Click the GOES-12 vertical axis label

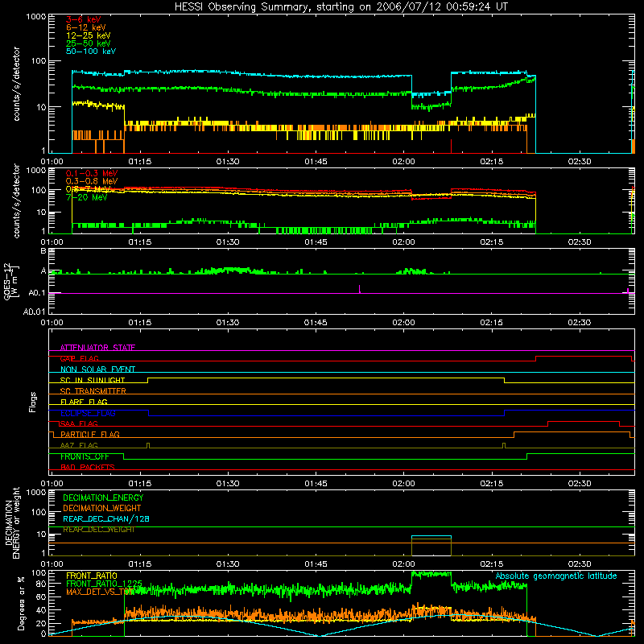[x=10, y=281]
